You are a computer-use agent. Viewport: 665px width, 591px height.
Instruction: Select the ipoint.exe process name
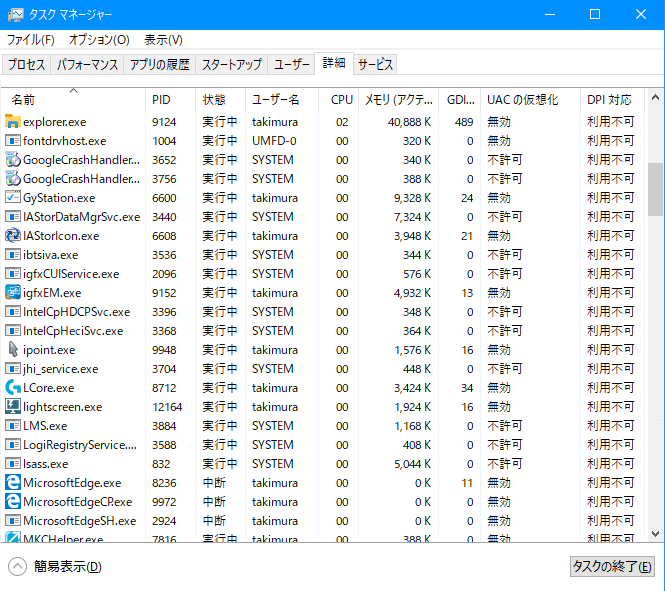[49, 350]
